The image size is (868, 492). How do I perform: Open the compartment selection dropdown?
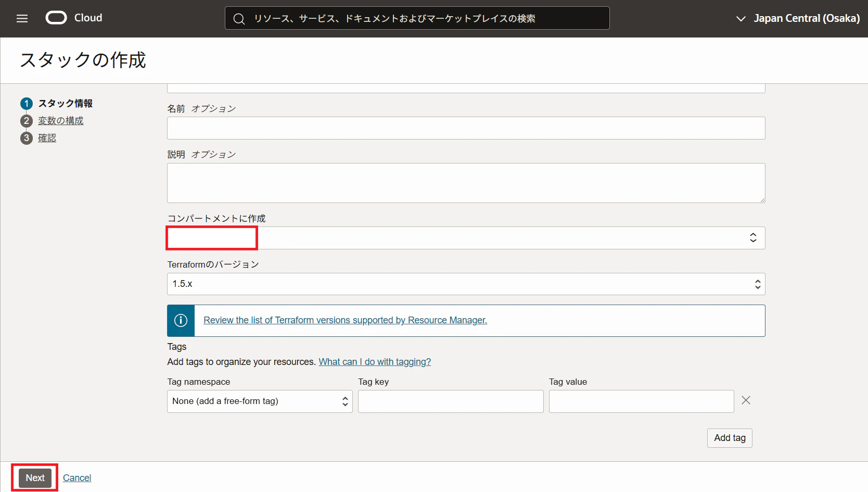[466, 238]
